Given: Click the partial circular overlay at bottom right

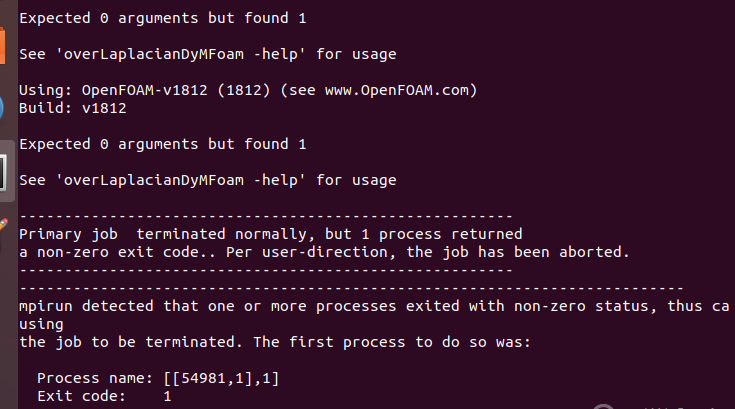Looking at the screenshot, I should coord(603,406).
